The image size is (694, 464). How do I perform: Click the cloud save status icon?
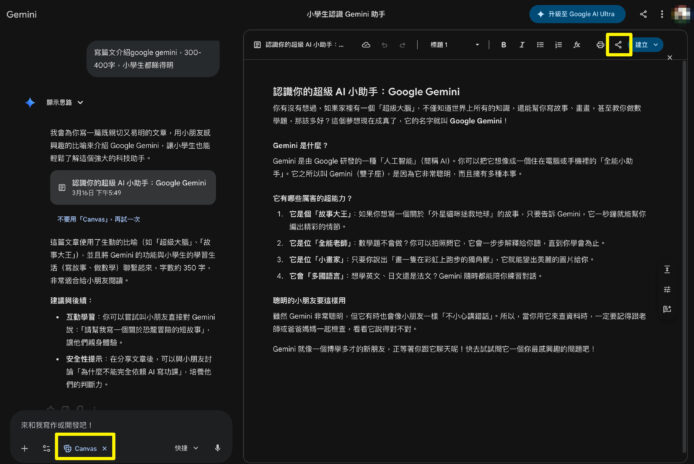click(366, 45)
